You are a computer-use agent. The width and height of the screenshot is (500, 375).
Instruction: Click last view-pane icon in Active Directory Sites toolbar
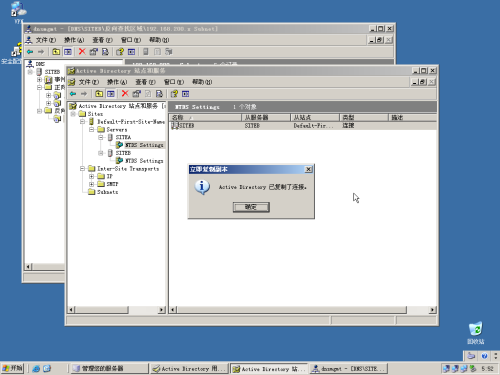pyautogui.click(x=186, y=94)
